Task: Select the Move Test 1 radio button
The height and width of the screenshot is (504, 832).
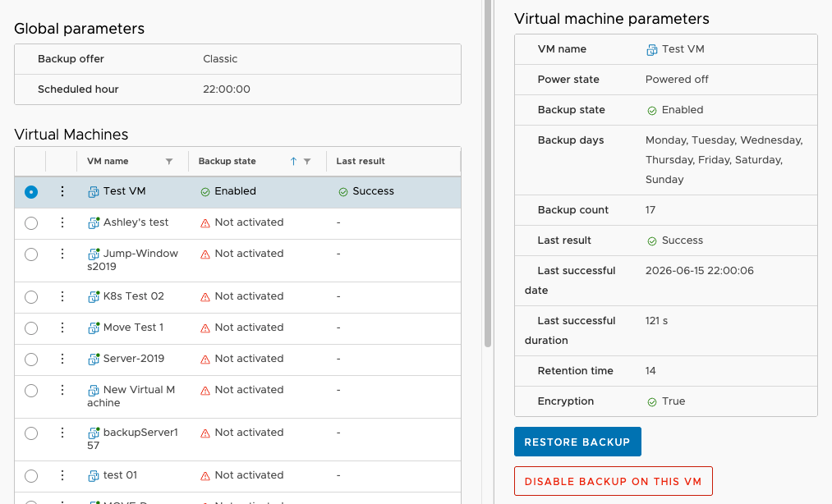Action: tap(31, 328)
